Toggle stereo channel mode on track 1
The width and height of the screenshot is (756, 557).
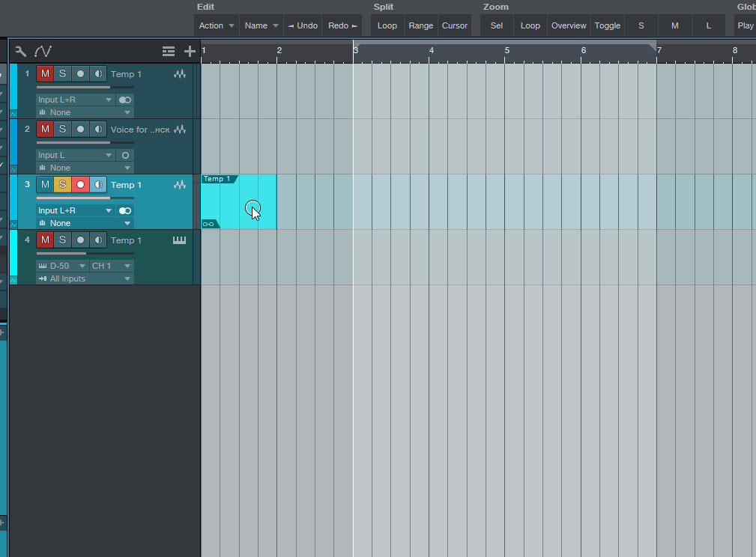point(125,100)
